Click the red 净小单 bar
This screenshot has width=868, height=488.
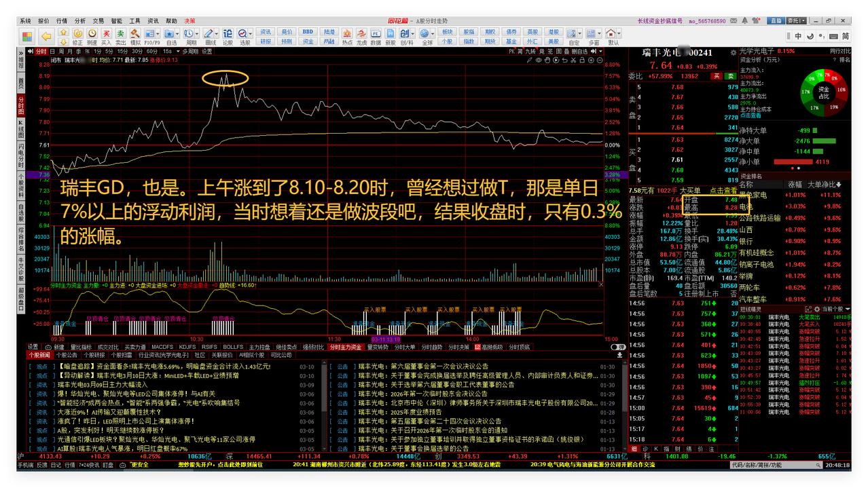[x=793, y=162]
